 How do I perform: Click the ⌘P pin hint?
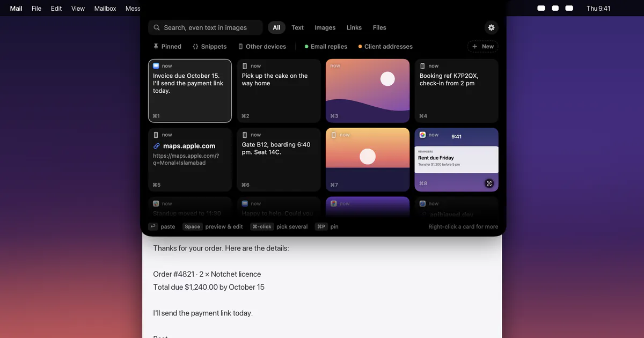(327, 226)
